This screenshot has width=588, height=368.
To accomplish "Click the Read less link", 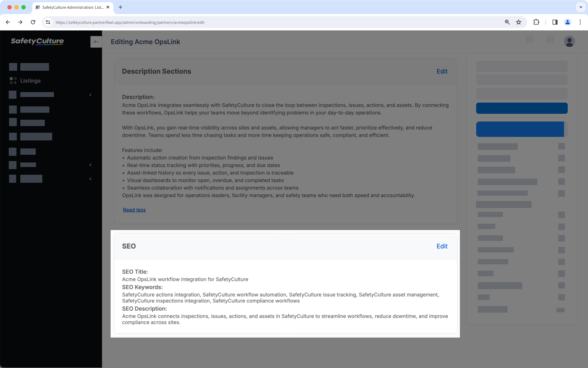I will [134, 210].
